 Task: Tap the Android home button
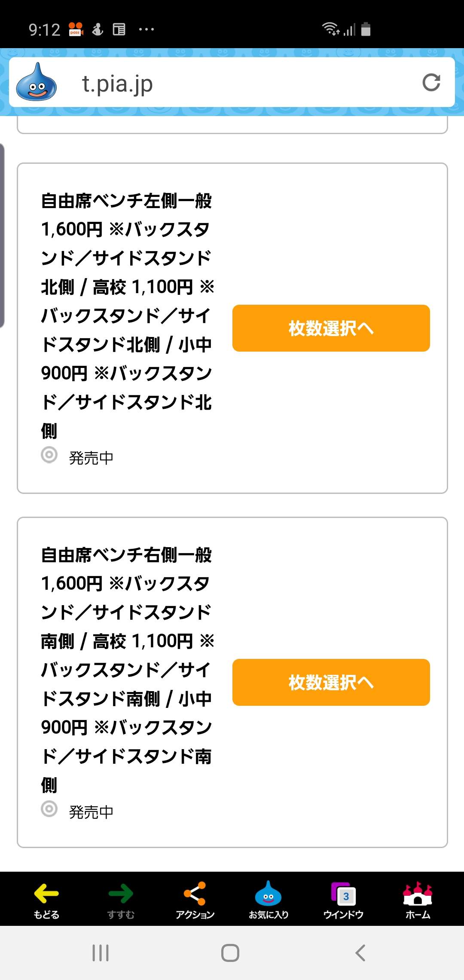point(230,953)
